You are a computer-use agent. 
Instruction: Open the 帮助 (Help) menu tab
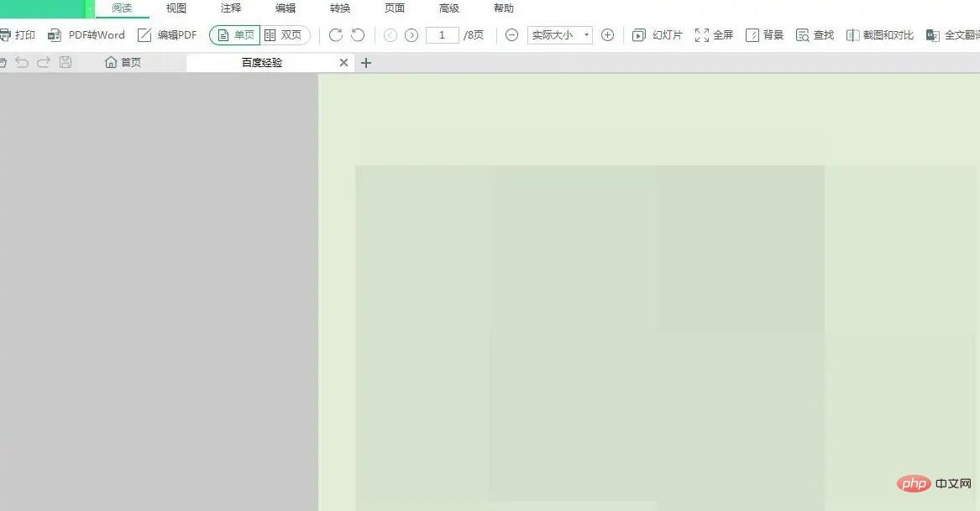click(504, 8)
